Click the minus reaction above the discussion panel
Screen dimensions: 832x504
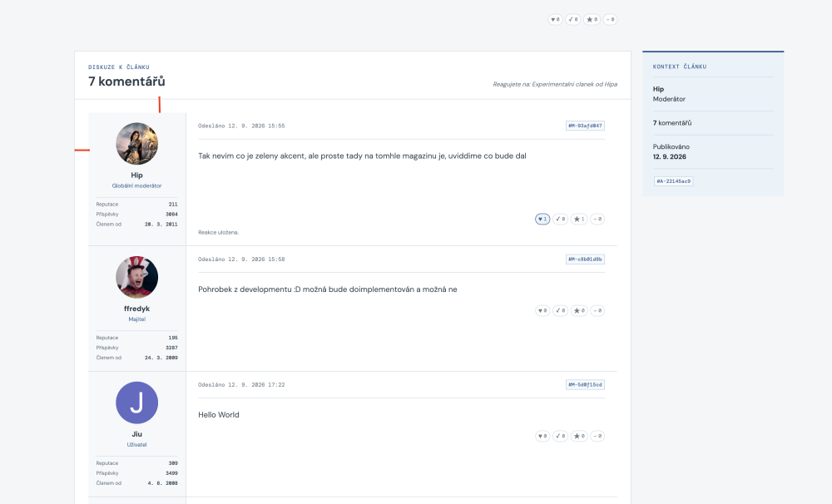pos(610,20)
